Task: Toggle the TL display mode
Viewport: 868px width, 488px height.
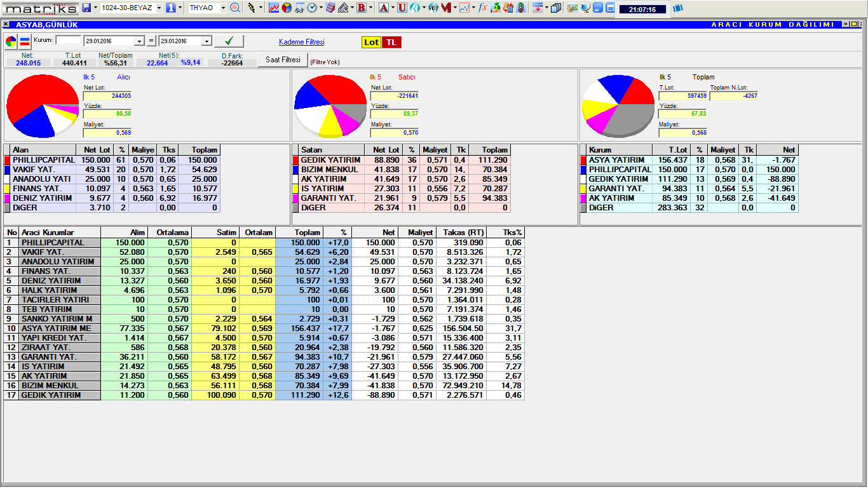Action: (391, 42)
